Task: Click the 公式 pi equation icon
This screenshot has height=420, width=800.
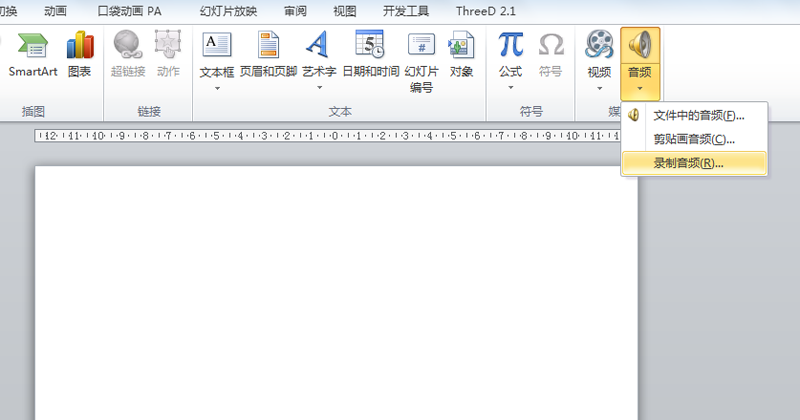Action: 511,46
